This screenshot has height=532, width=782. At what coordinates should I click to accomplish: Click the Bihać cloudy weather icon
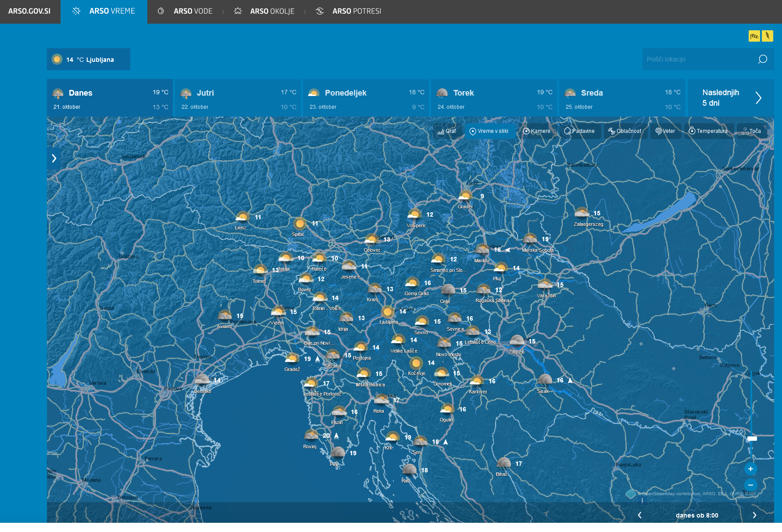[x=503, y=463]
